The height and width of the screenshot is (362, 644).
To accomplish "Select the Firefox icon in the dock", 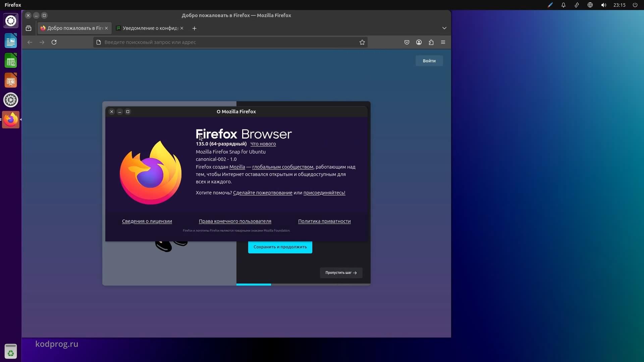I will pyautogui.click(x=11, y=120).
